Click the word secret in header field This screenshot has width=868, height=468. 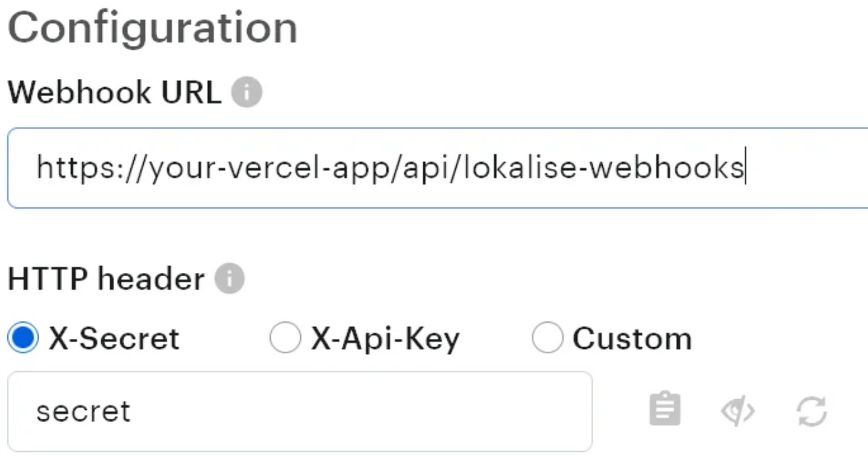pos(83,411)
